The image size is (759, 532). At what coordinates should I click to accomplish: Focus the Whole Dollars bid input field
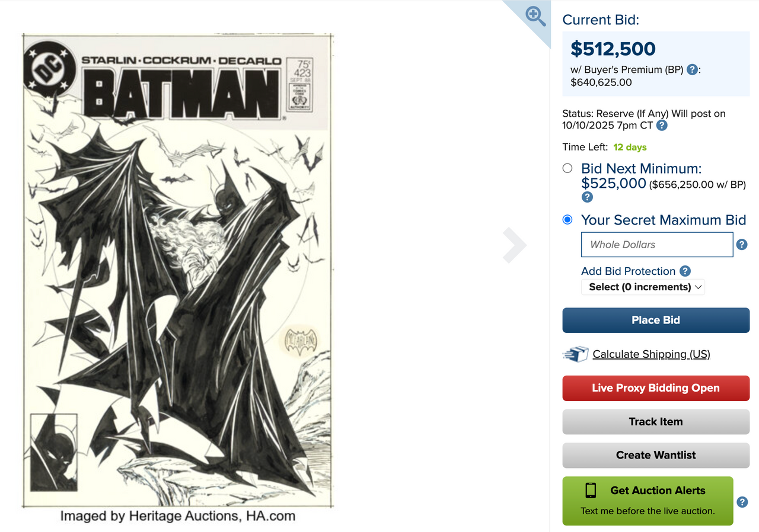[x=656, y=245]
